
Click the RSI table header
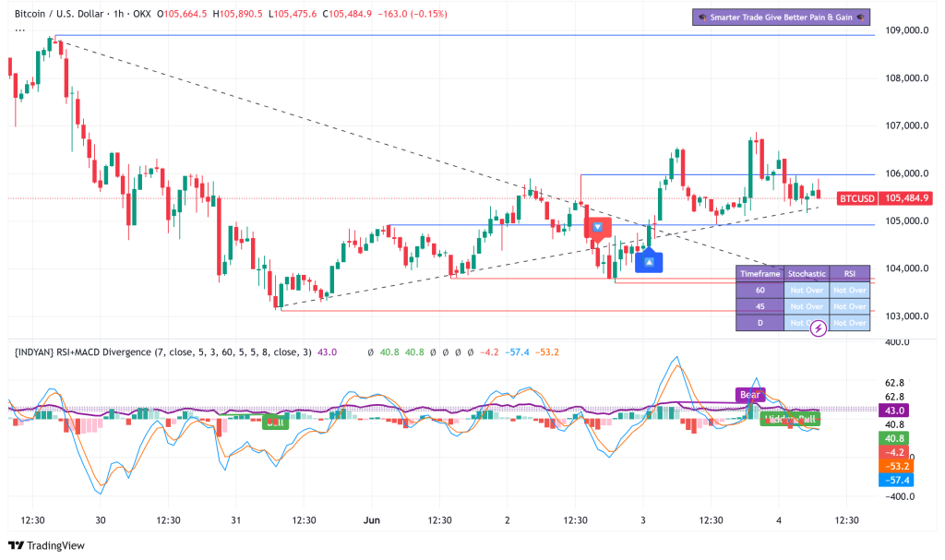(850, 274)
